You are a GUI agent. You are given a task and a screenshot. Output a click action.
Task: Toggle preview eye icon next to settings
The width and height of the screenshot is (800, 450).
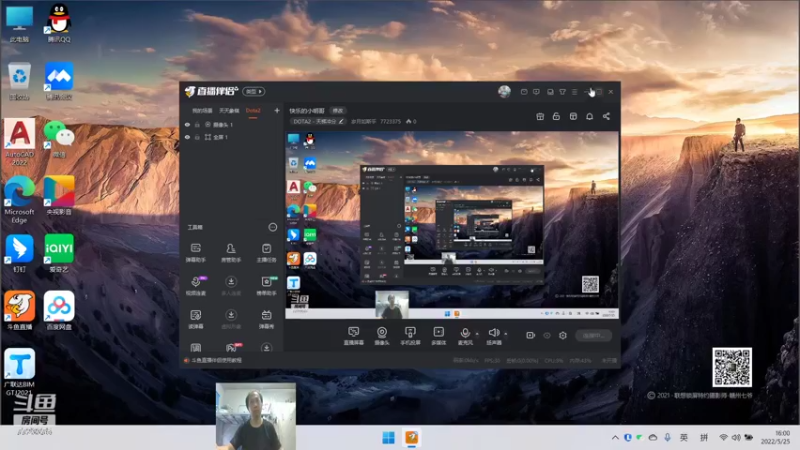pos(547,335)
